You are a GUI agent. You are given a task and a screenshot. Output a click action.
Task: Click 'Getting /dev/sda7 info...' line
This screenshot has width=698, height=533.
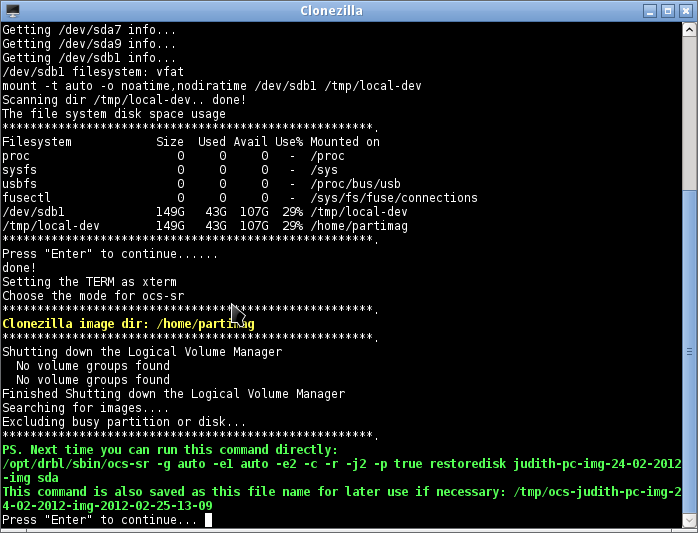(x=89, y=30)
